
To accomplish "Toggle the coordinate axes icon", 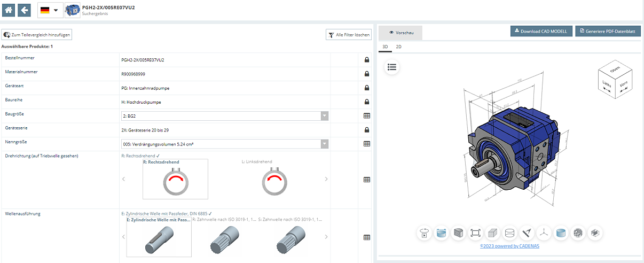I will point(544,233).
